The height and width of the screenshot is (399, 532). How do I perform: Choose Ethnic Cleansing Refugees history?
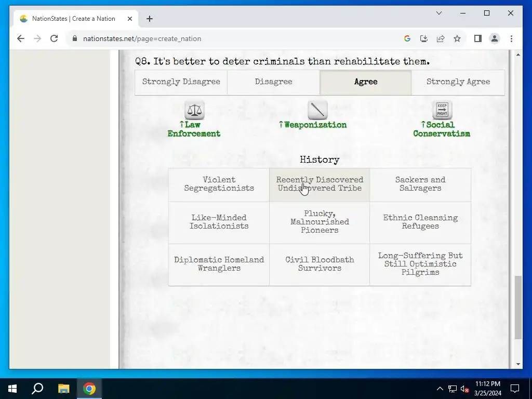[420, 223]
